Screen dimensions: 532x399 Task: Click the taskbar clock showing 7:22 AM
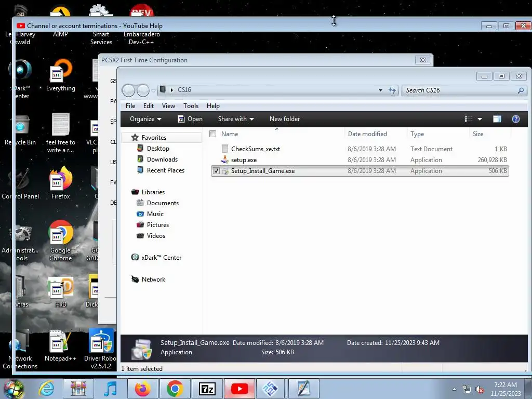point(506,389)
